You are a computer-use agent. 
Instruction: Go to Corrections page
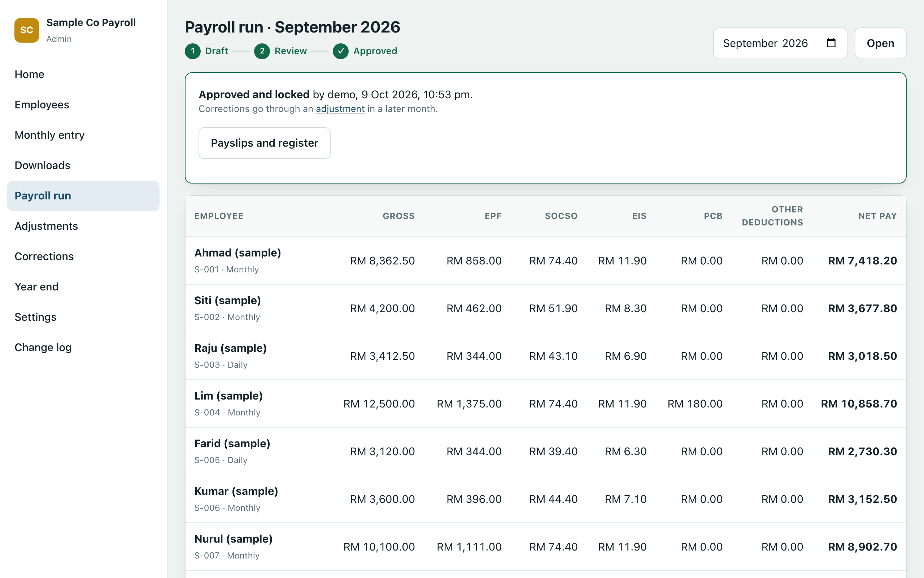click(83, 256)
